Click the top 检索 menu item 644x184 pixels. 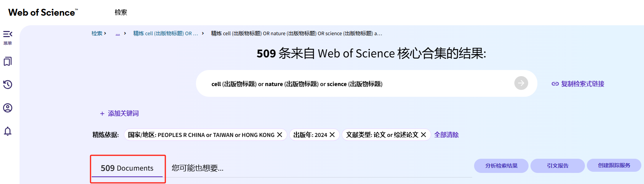[x=121, y=12]
